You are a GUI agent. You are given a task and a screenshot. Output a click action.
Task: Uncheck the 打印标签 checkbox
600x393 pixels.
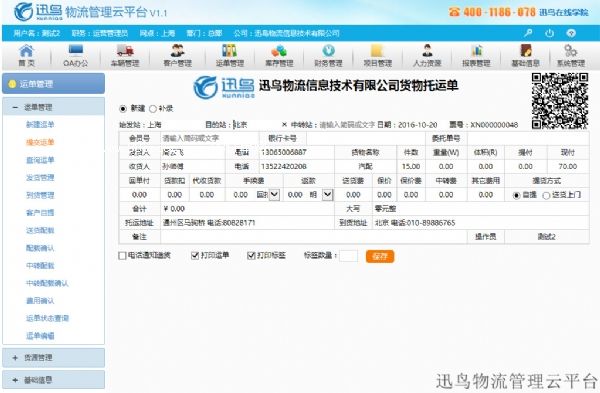[251, 256]
